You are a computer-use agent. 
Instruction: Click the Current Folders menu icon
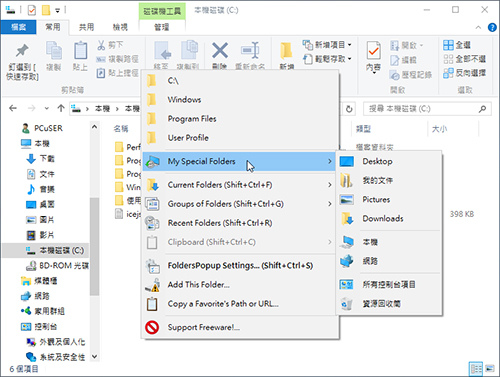point(152,185)
